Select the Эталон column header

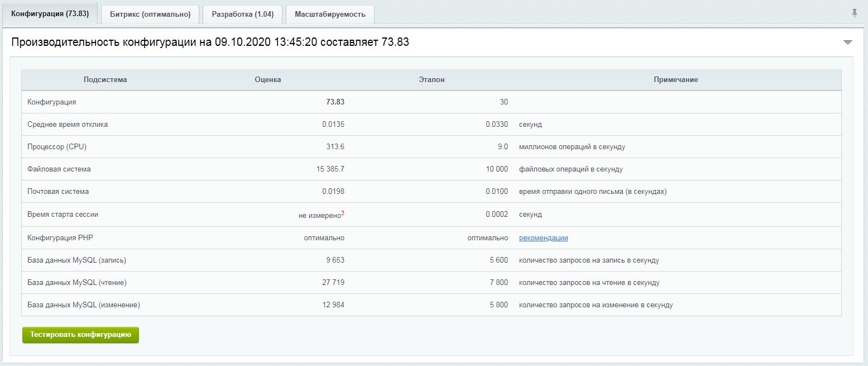pyautogui.click(x=432, y=79)
